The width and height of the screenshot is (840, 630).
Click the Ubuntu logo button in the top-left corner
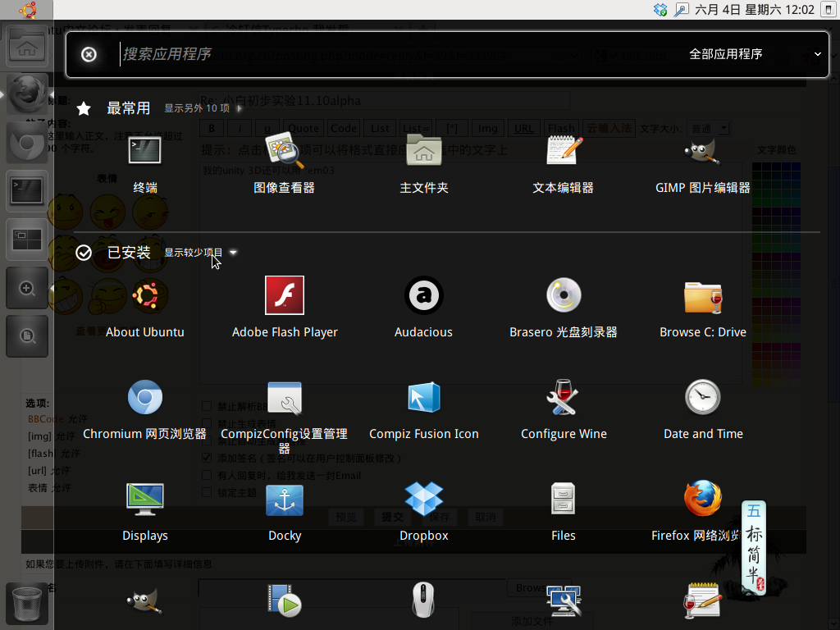[26, 10]
